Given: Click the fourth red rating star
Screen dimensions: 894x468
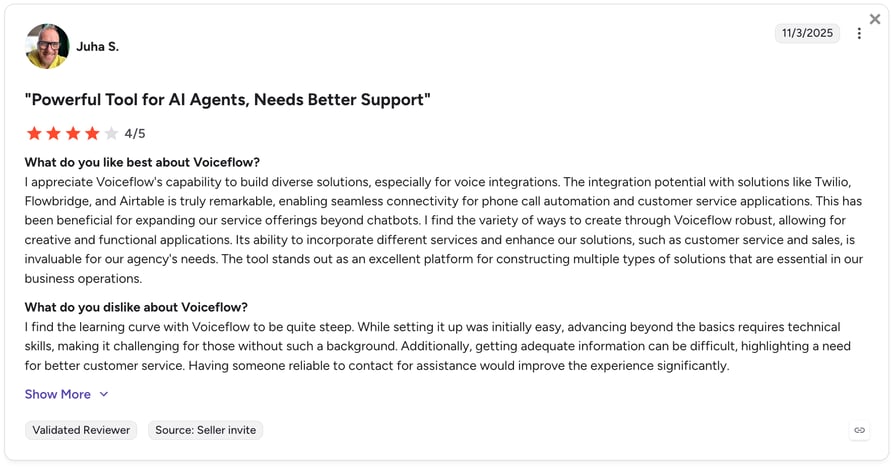Looking at the screenshot, I should point(92,133).
